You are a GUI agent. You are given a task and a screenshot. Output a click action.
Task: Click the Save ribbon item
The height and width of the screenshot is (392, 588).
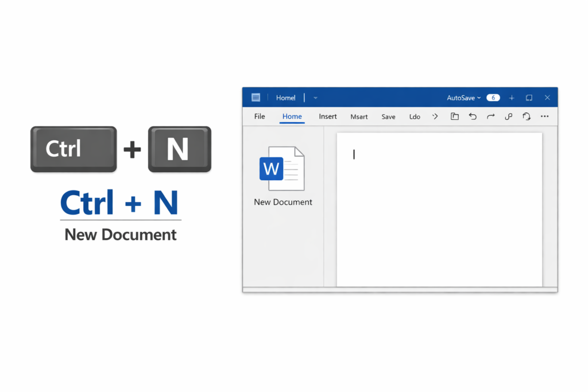point(388,116)
